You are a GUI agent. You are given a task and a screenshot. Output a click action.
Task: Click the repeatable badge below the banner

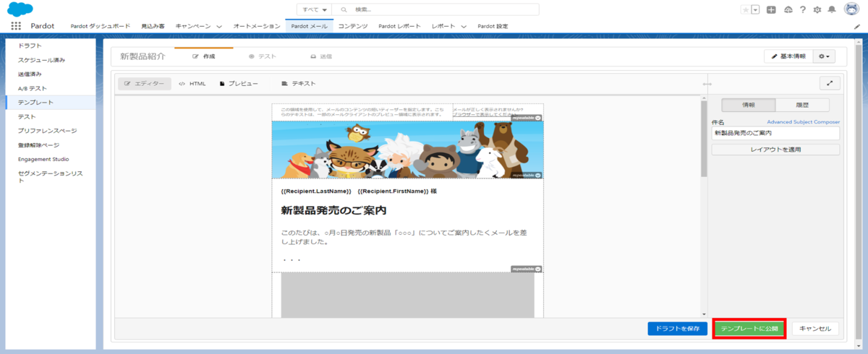[x=527, y=175]
